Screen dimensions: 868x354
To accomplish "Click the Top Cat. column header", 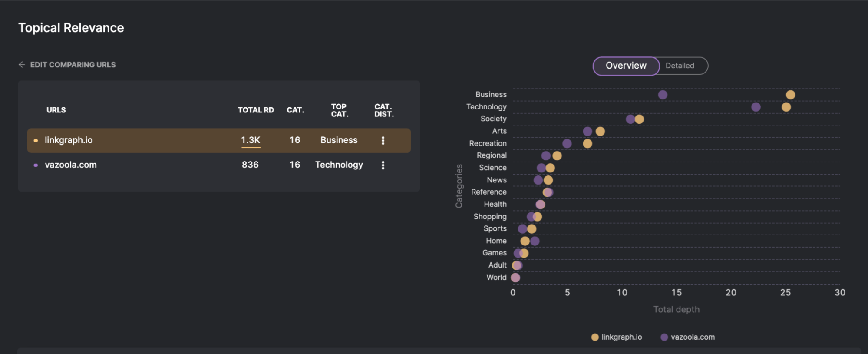I will click(x=339, y=110).
